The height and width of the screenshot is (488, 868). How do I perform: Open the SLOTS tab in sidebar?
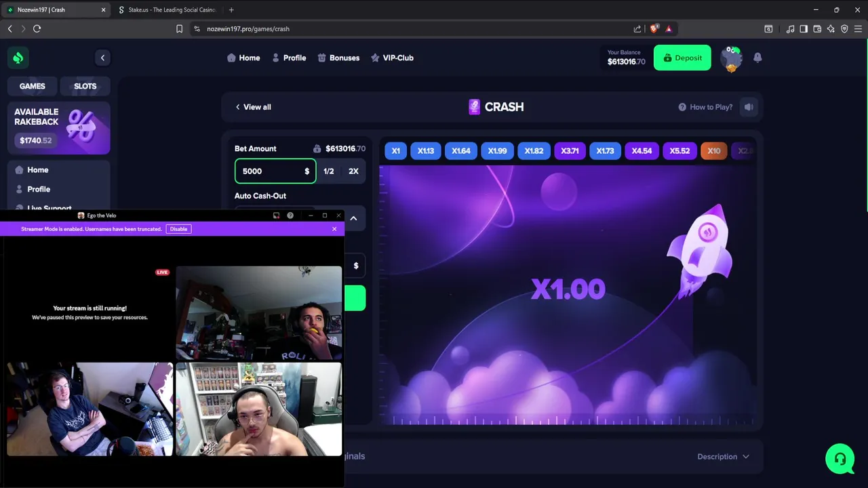coord(85,86)
